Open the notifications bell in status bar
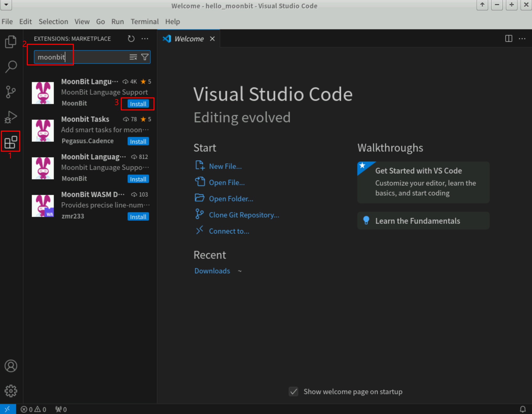Image resolution: width=532 pixels, height=414 pixels. (x=523, y=409)
